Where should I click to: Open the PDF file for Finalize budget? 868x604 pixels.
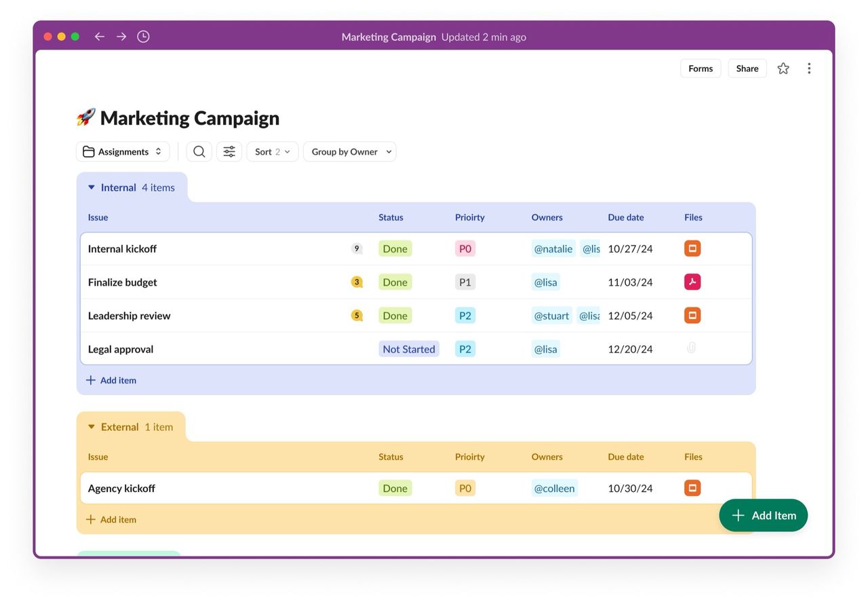pos(692,282)
